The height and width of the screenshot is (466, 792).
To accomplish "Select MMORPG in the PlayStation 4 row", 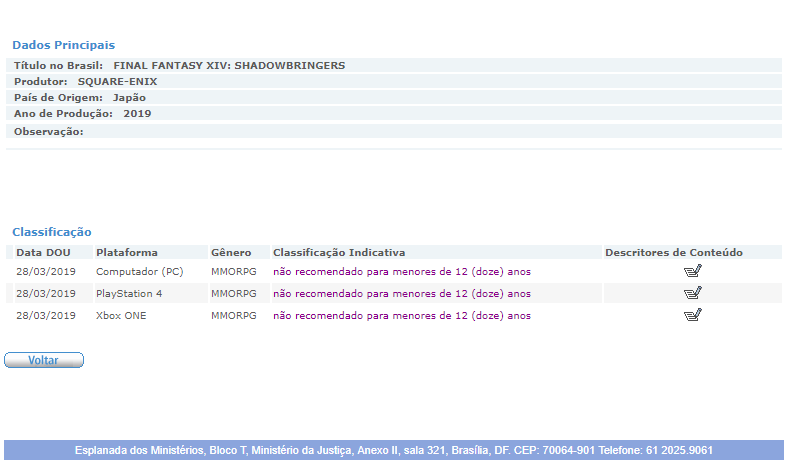I will click(233, 293).
